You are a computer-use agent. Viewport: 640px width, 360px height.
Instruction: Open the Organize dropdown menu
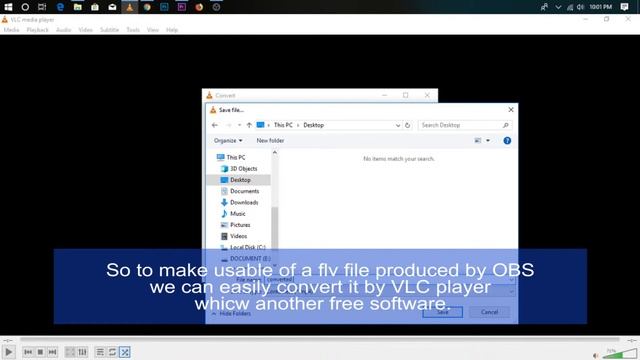[x=228, y=140]
